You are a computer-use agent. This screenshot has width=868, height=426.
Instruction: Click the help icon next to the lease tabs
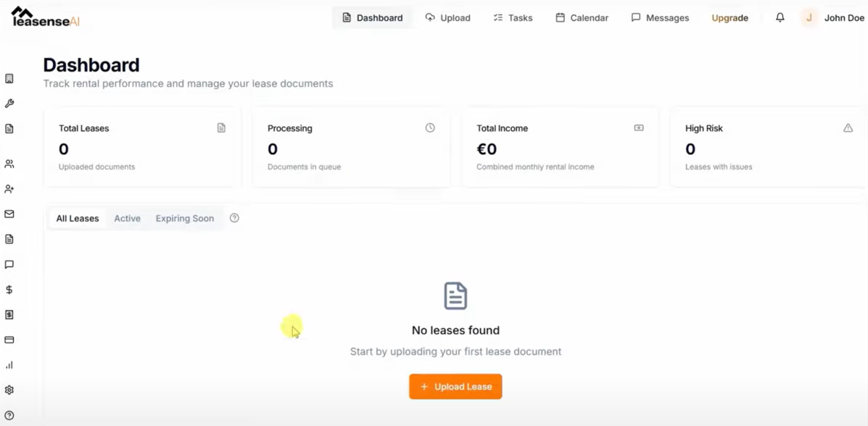(234, 217)
